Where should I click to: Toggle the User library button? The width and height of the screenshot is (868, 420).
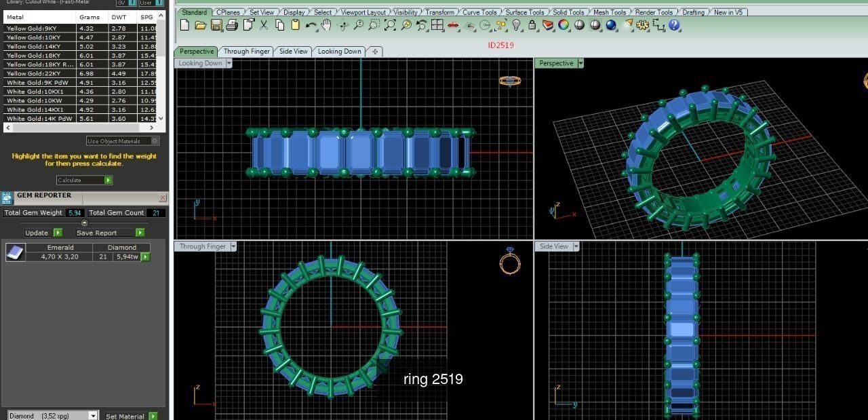coord(150,3)
